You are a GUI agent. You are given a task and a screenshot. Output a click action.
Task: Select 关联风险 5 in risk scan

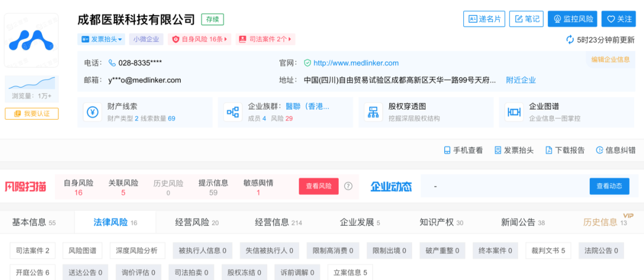click(x=123, y=187)
